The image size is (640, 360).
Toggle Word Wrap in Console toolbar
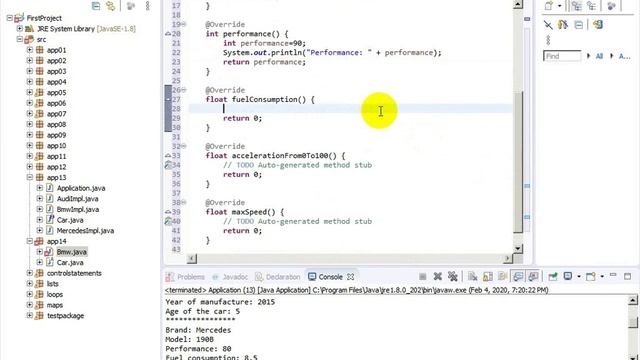click(x=502, y=277)
